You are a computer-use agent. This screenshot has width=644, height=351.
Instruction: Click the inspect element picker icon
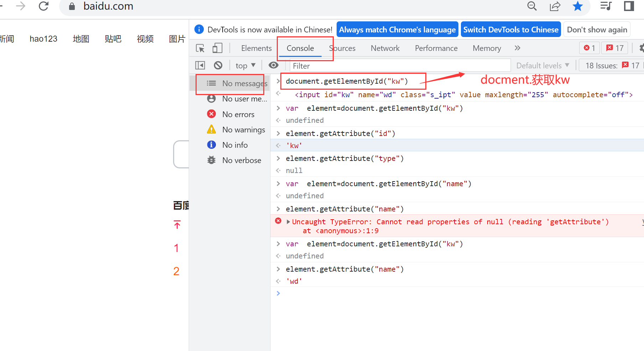[200, 48]
